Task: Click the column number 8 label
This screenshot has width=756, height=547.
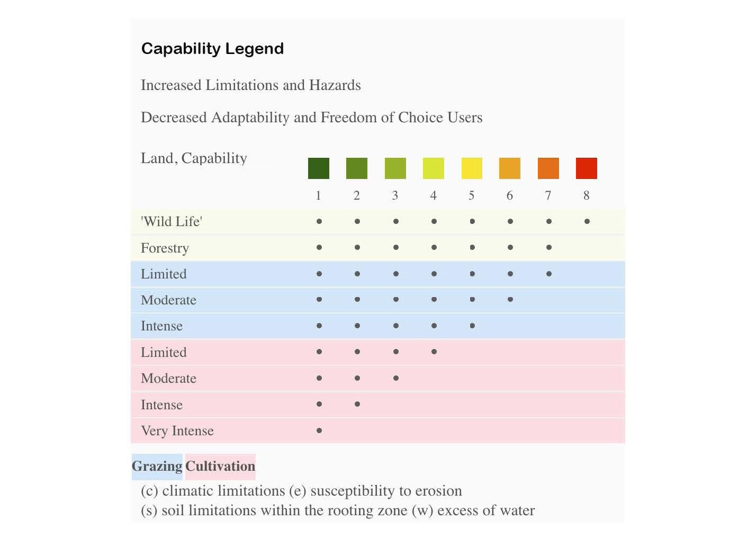Action: click(587, 195)
